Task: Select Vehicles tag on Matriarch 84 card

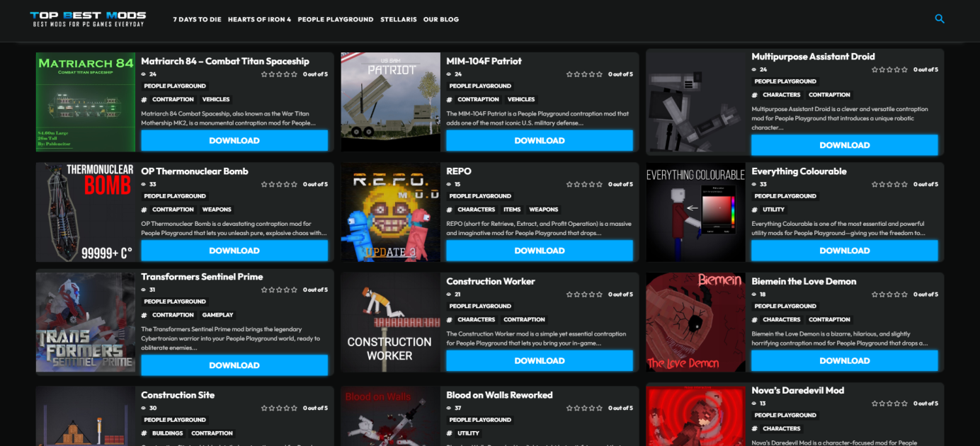Action: coord(216,100)
